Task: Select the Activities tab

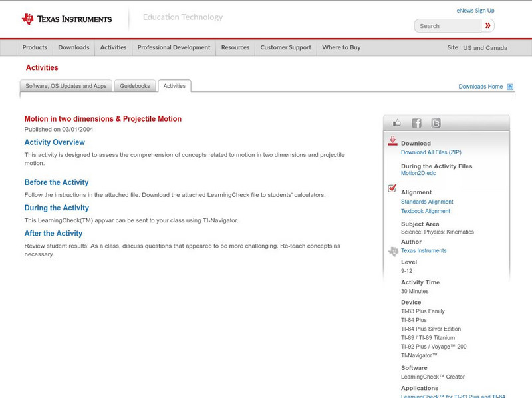Action: (174, 86)
